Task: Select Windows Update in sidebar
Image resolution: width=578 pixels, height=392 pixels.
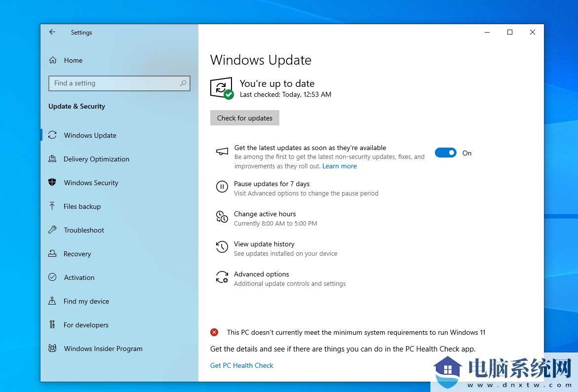Action: tap(90, 135)
